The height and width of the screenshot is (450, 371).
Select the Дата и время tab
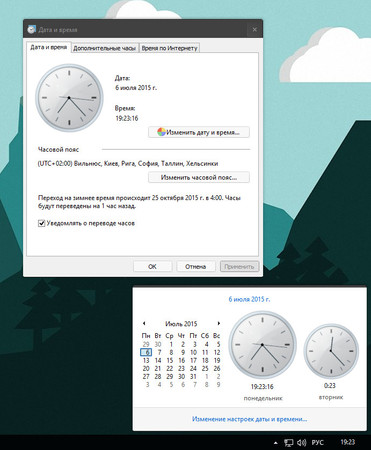point(49,47)
